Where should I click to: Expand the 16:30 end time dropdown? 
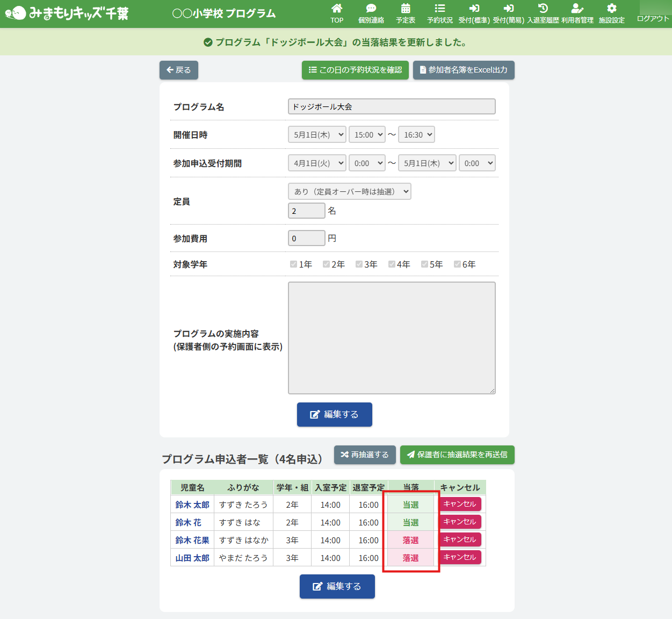point(416,135)
